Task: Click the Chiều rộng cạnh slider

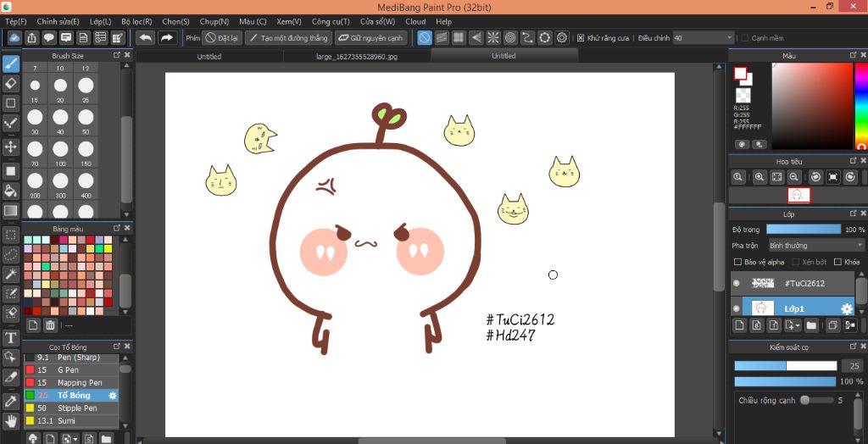Action: click(816, 400)
